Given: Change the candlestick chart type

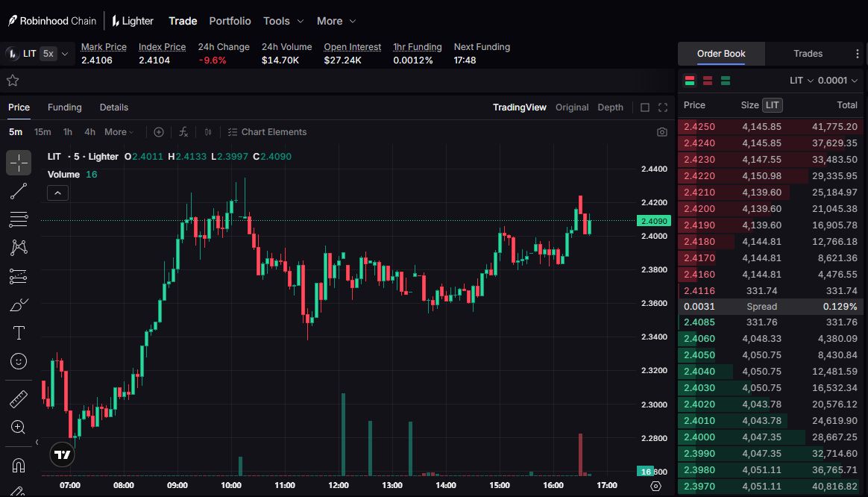Looking at the screenshot, I should tap(208, 132).
